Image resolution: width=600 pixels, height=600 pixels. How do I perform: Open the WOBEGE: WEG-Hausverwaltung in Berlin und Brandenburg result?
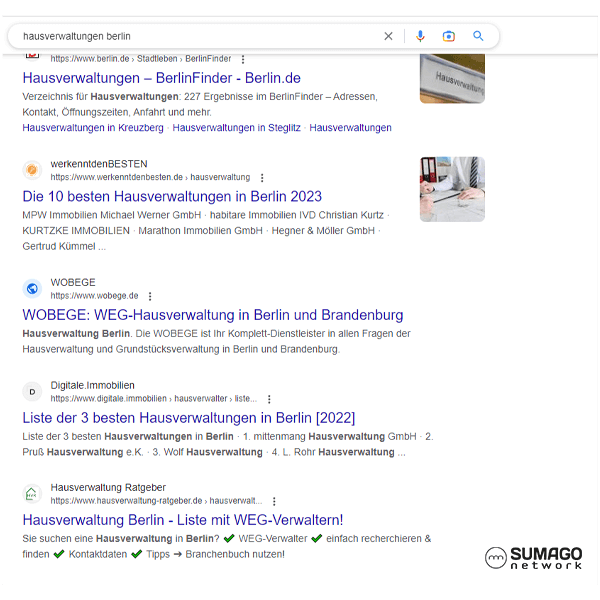point(213,315)
